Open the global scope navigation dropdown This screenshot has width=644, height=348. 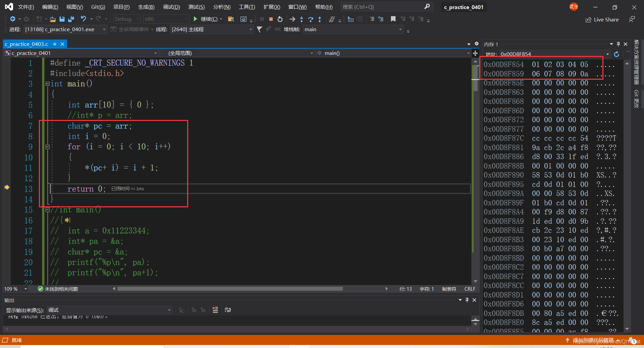coord(236,53)
